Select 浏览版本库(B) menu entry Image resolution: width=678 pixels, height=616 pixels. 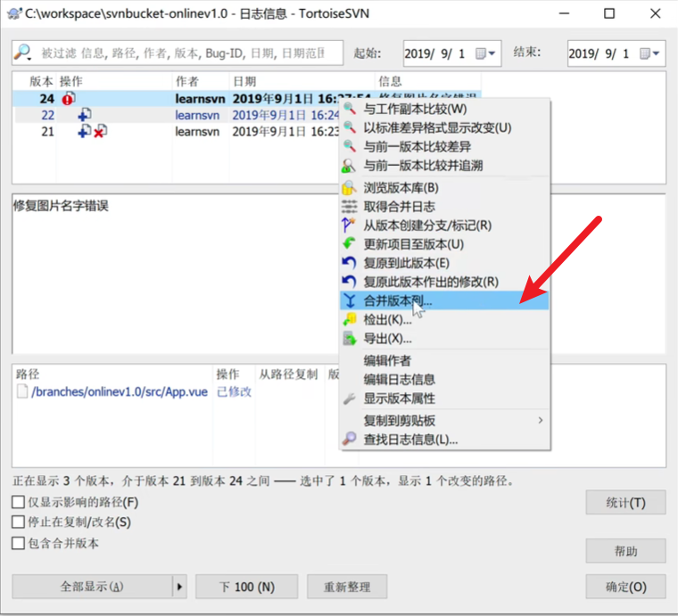(445, 188)
